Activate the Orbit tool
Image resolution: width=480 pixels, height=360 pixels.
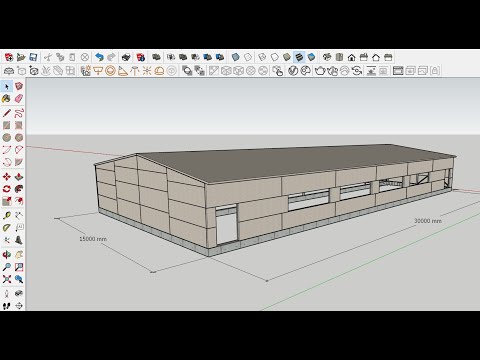tap(7, 255)
